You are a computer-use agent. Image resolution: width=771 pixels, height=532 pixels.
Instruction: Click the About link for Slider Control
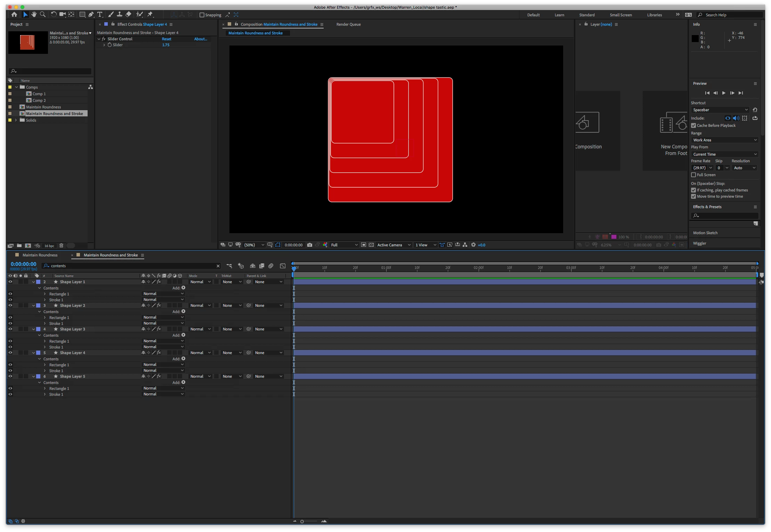pyautogui.click(x=201, y=39)
